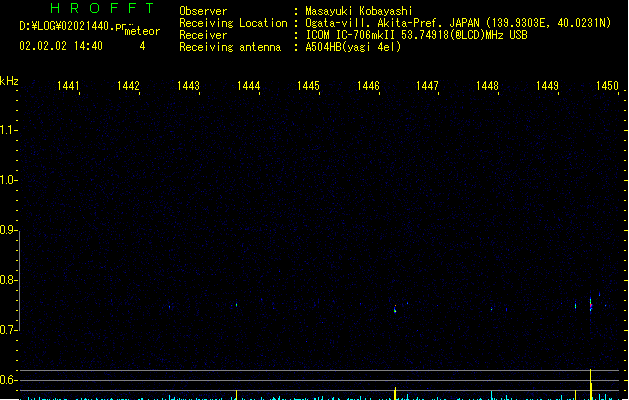Click the kHz axis unit label
The height and width of the screenshot is (400, 629).
(9, 81)
